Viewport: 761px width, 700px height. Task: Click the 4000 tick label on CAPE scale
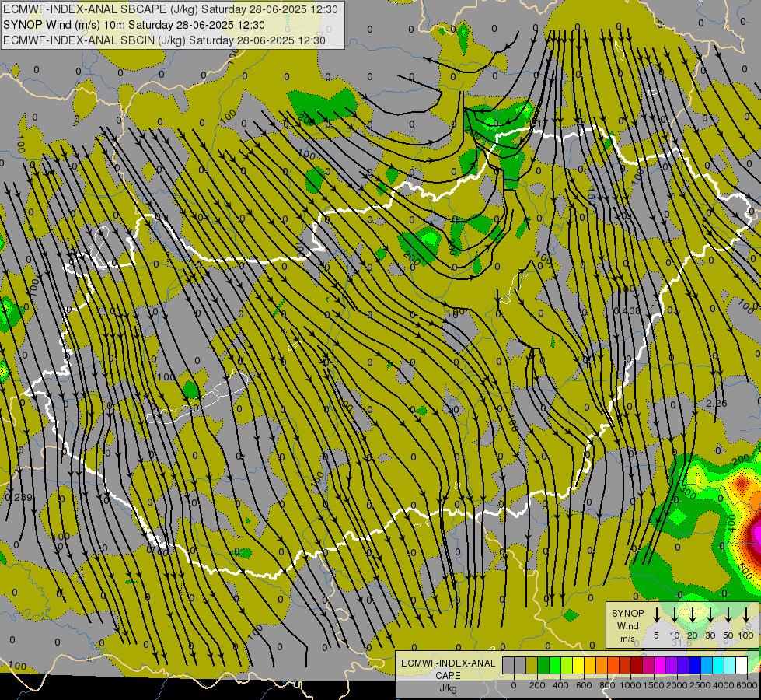click(x=724, y=685)
